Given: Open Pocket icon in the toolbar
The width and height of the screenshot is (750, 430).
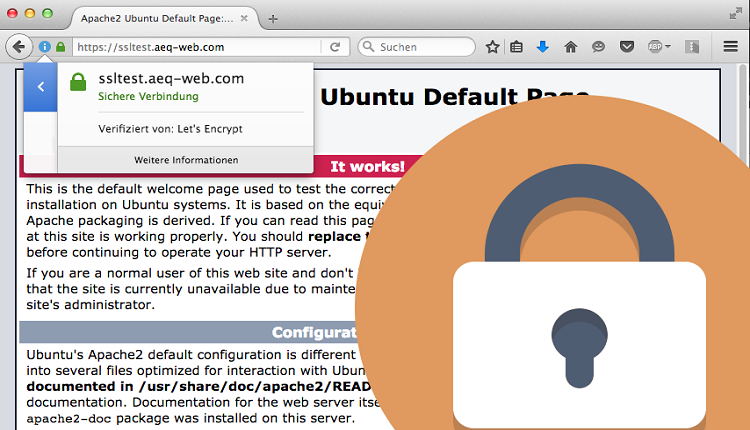Looking at the screenshot, I should pyautogui.click(x=627, y=47).
